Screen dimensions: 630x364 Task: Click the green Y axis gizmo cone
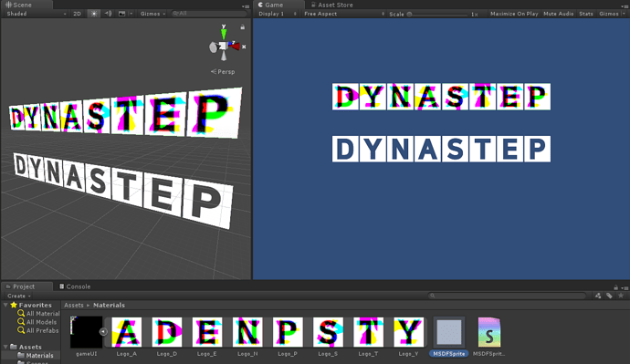[x=224, y=34]
